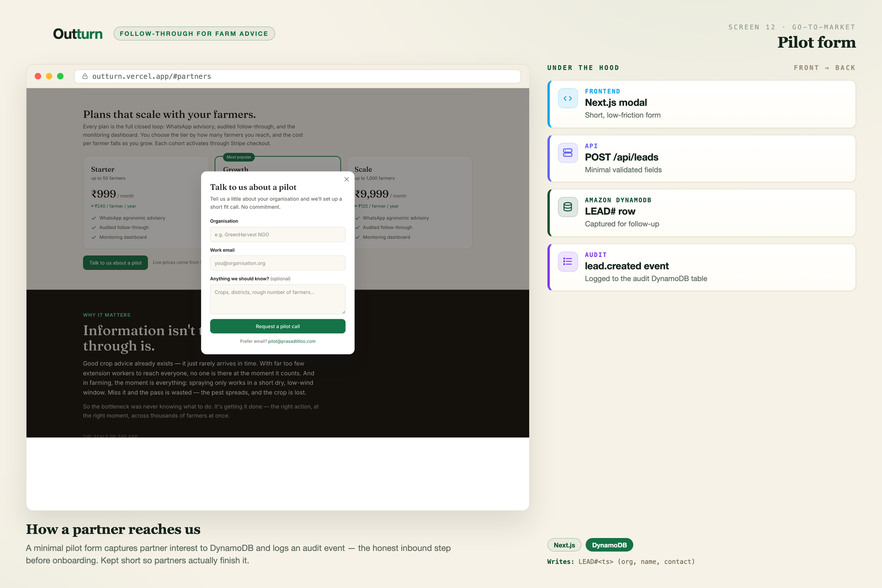Click the 'Follow-through for farm advice' badge
This screenshot has width=882, height=588.
(194, 34)
